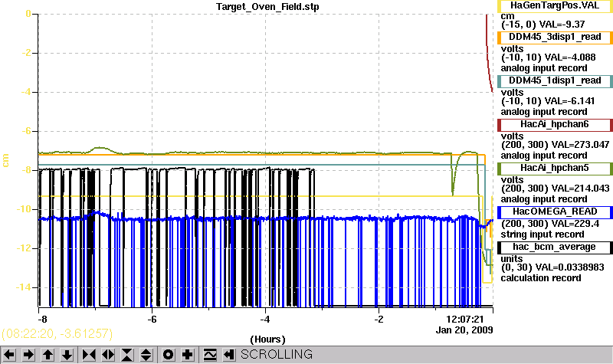
Task: Pan the graph down with down arrow
Action: point(67,355)
